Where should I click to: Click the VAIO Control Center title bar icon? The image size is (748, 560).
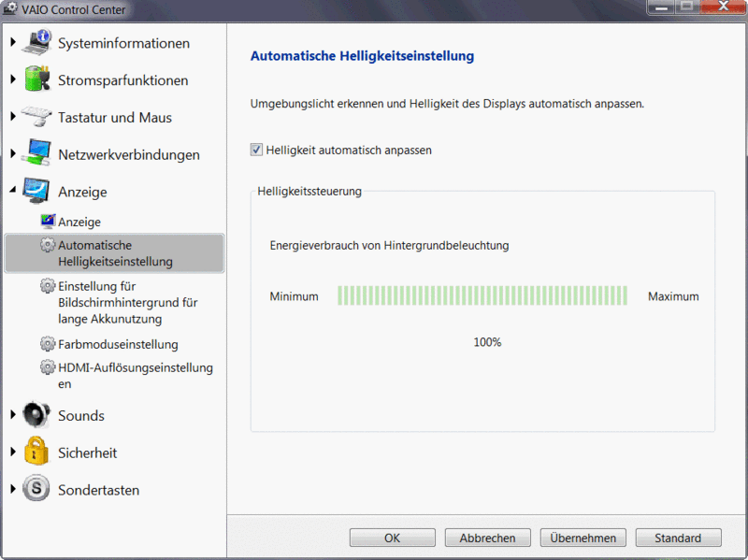(10, 8)
